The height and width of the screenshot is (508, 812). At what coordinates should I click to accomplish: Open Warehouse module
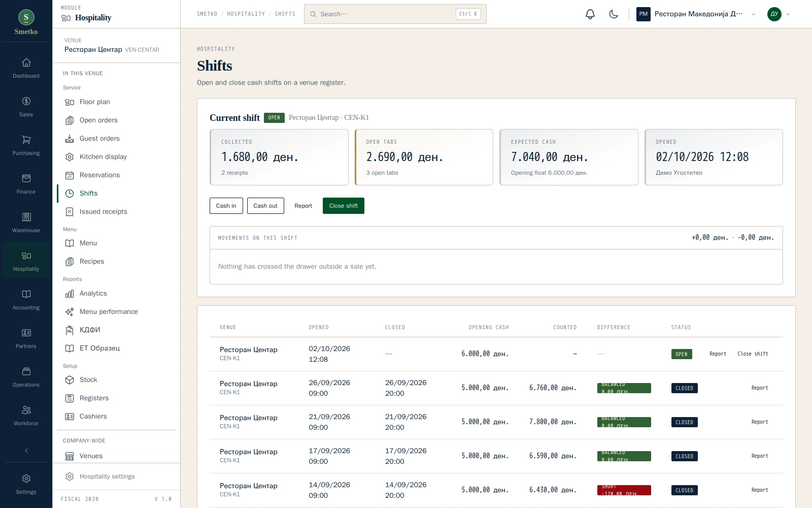point(26,223)
